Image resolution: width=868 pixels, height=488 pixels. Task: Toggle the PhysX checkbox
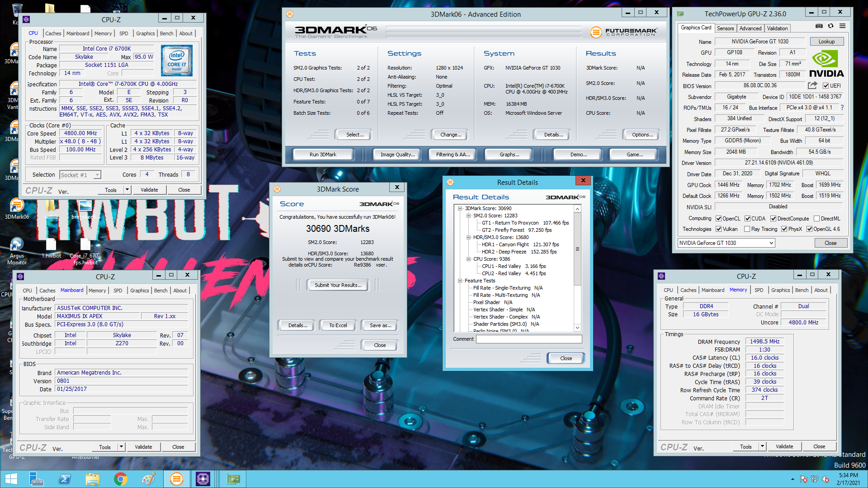(x=784, y=229)
